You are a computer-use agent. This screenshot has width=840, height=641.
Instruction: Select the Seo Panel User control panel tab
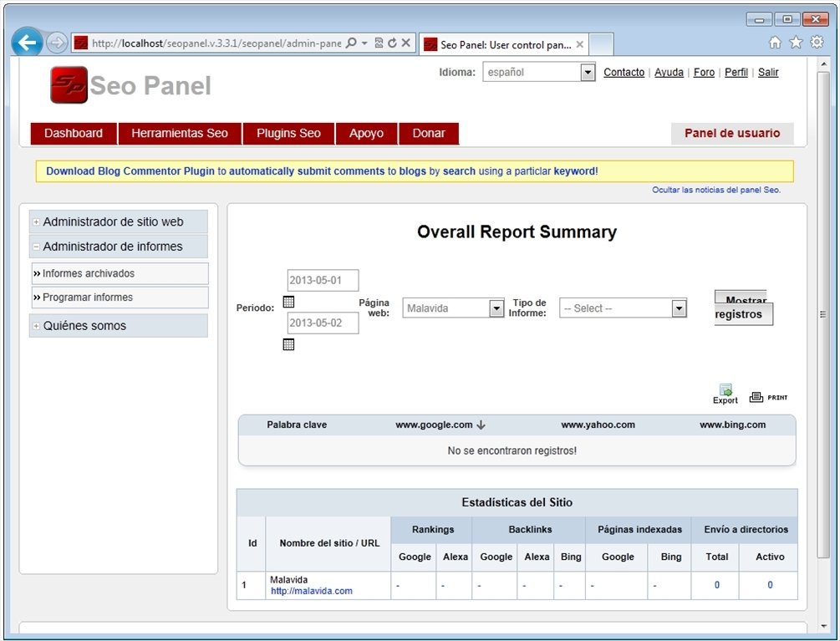coord(503,44)
